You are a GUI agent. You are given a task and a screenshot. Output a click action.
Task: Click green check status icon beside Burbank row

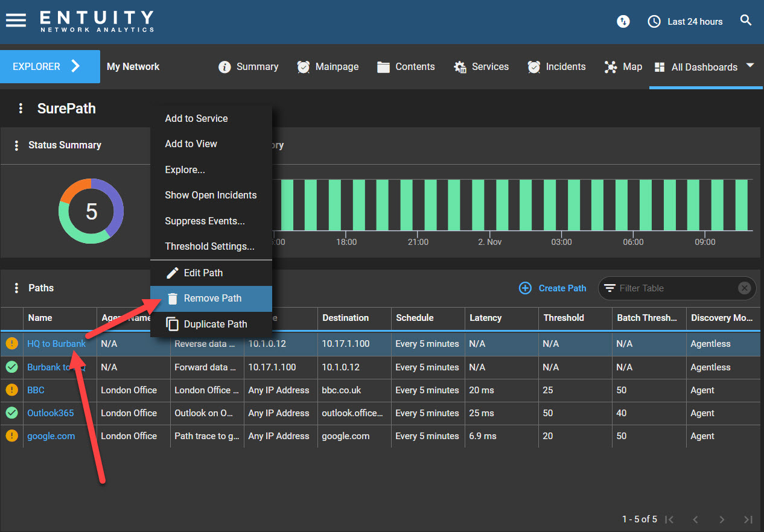point(11,367)
